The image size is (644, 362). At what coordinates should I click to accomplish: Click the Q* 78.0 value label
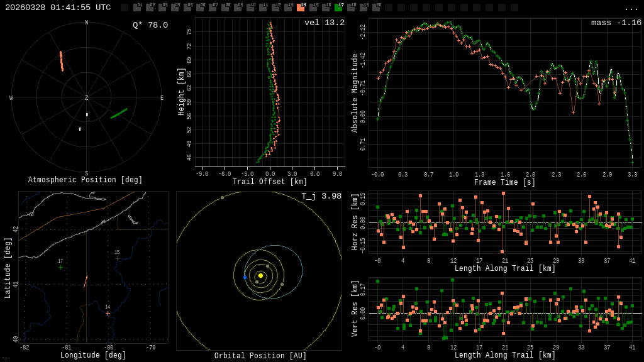click(150, 25)
